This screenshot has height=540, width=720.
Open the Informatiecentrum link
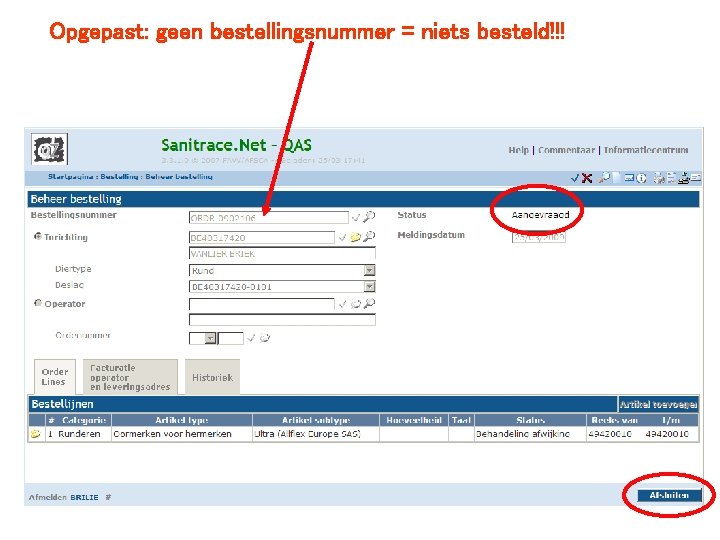pyautogui.click(x=646, y=150)
